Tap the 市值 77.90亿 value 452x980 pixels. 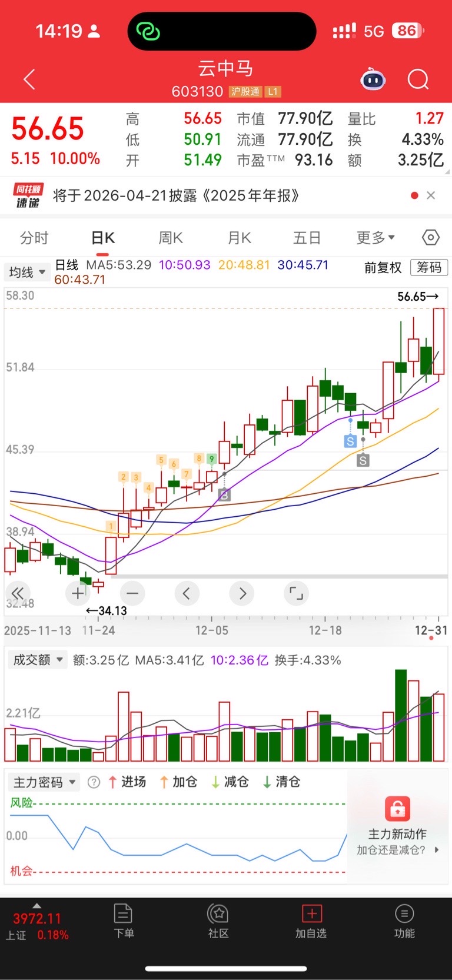(x=305, y=118)
